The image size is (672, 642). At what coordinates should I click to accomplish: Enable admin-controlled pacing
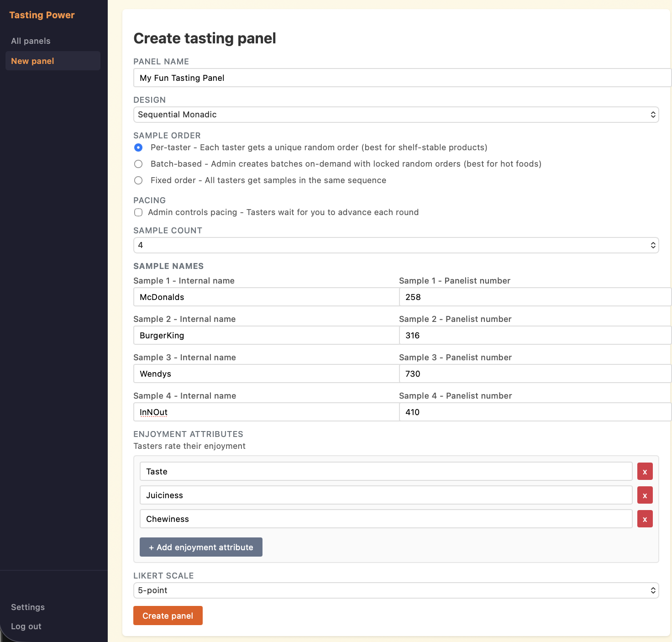(138, 212)
